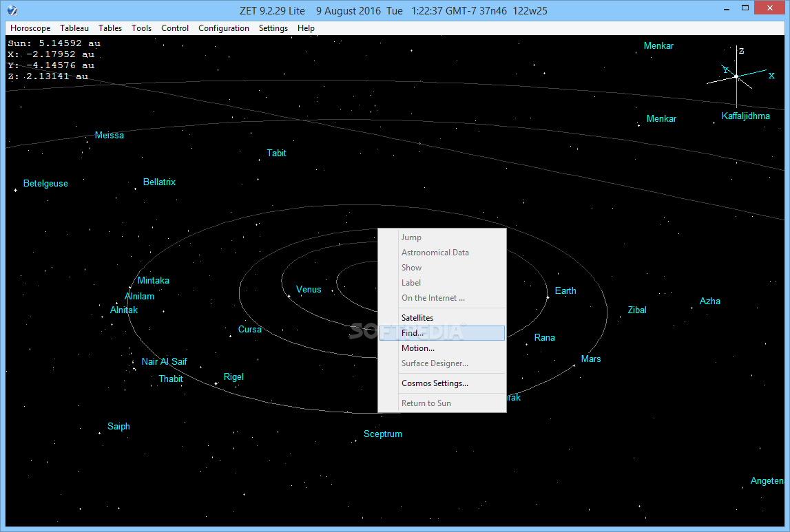Viewport: 790px width, 532px height.
Task: Click Return to Sun entry
Action: pos(442,403)
